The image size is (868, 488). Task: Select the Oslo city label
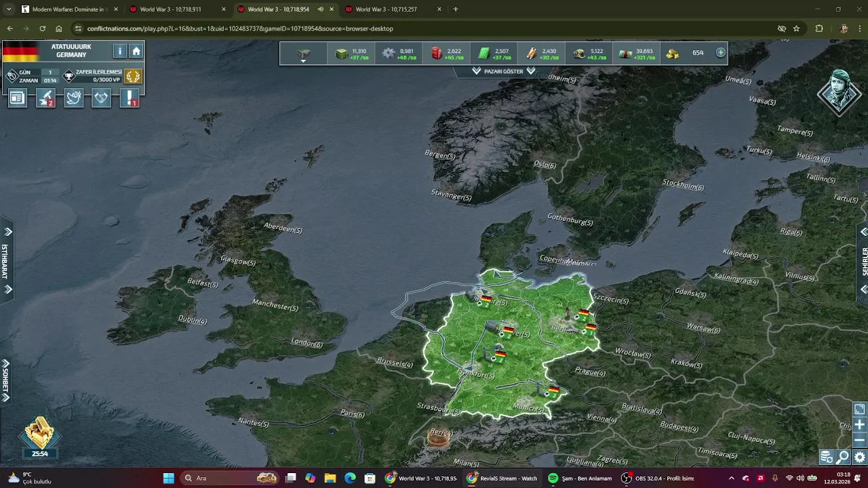click(545, 165)
